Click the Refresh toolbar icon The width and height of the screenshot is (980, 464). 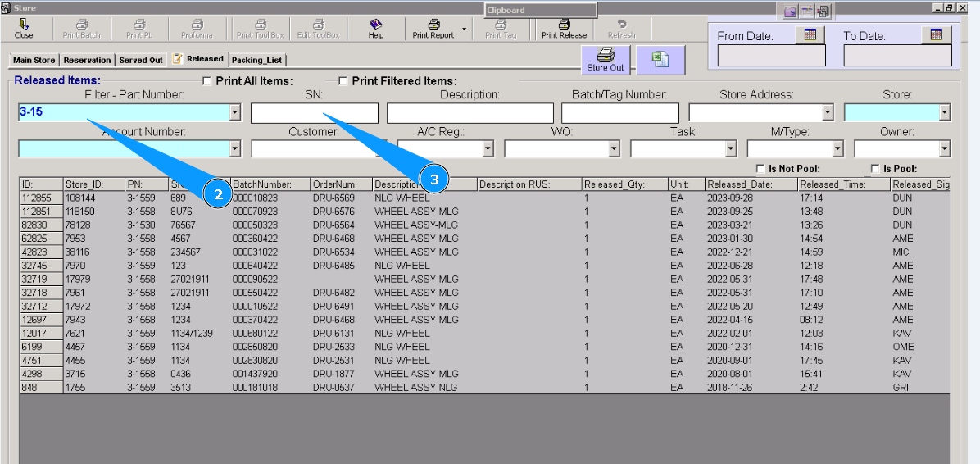pyautogui.click(x=621, y=29)
